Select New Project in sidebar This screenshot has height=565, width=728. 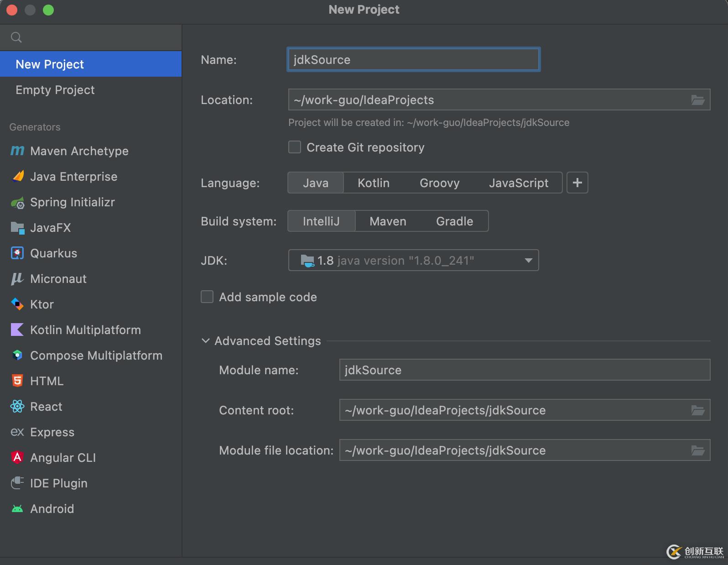tap(91, 64)
